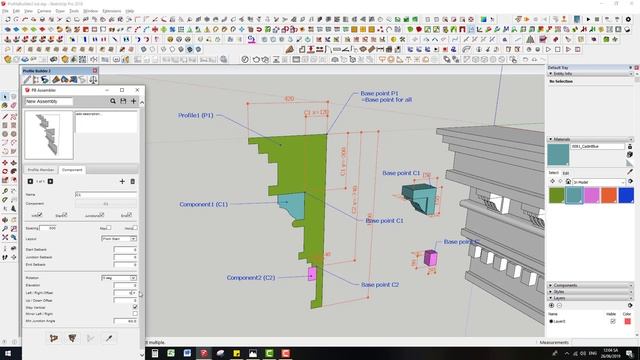
Task: Collapse the Entity Info panel
Action: 590,74
